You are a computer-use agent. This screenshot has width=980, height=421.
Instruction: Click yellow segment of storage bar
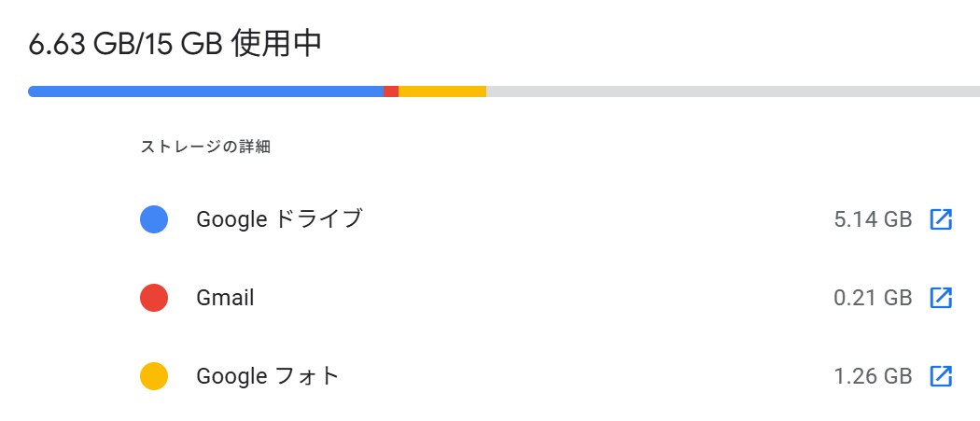tap(442, 91)
